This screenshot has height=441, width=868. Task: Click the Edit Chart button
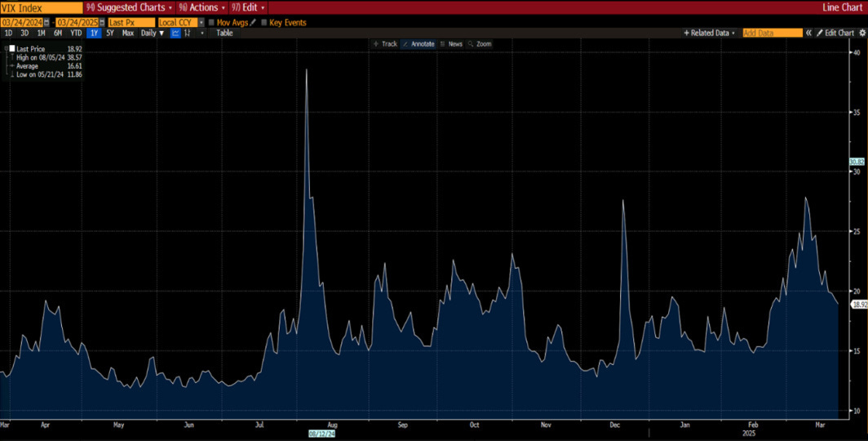(836, 33)
